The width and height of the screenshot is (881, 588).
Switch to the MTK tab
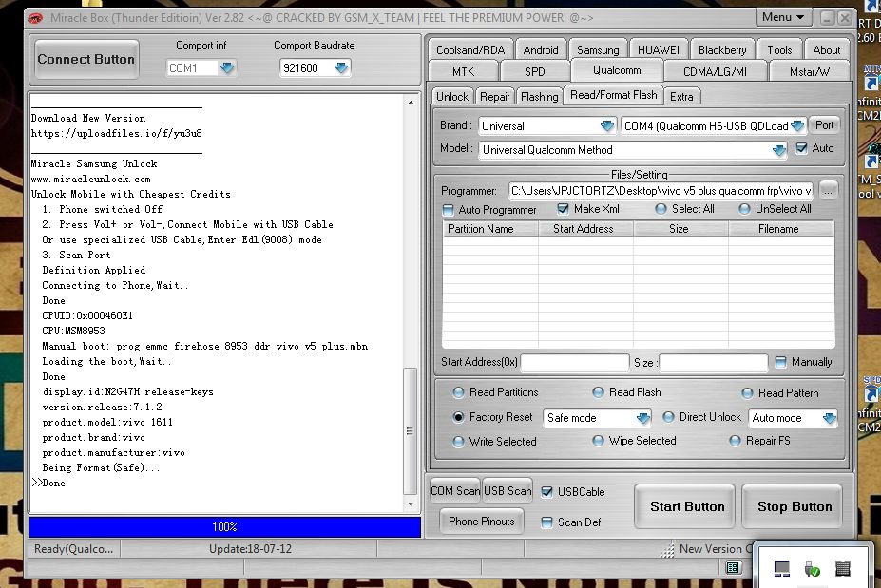464,72
